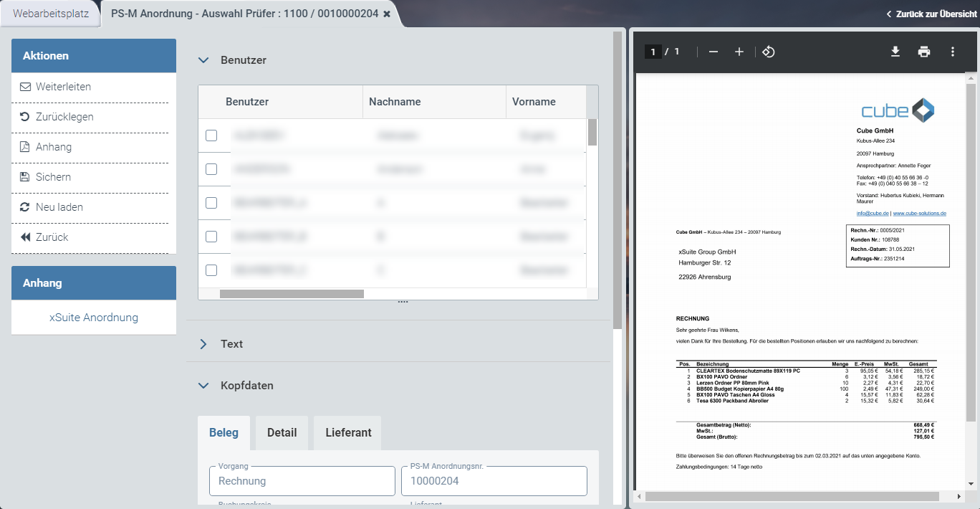Expand the Text section
This screenshot has height=509, width=980.
[x=203, y=344]
